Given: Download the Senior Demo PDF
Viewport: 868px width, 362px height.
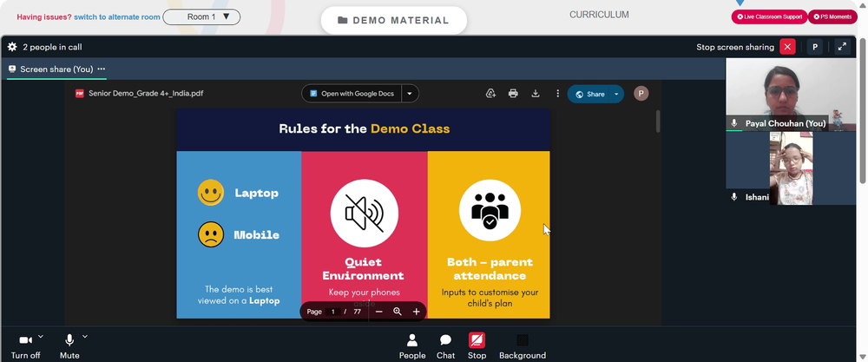Looking at the screenshot, I should click(x=536, y=94).
